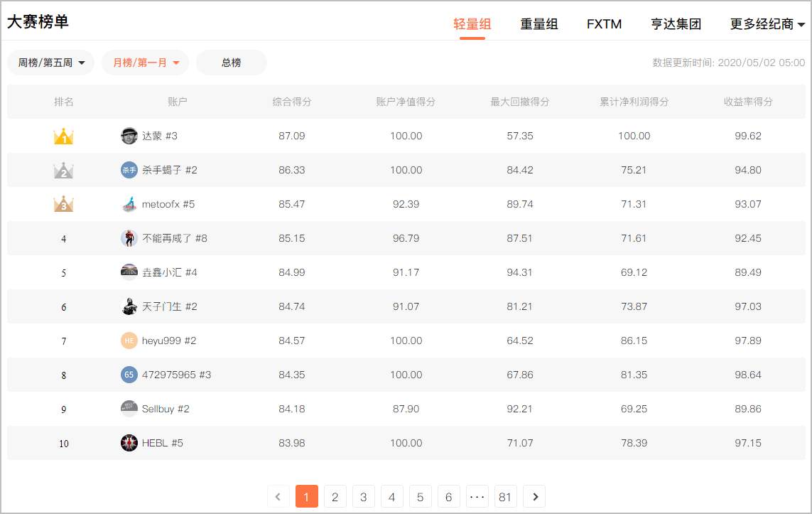Screen dimensions: 812x514
Task: Expand the 更多经纪商 menu
Action: (767, 24)
